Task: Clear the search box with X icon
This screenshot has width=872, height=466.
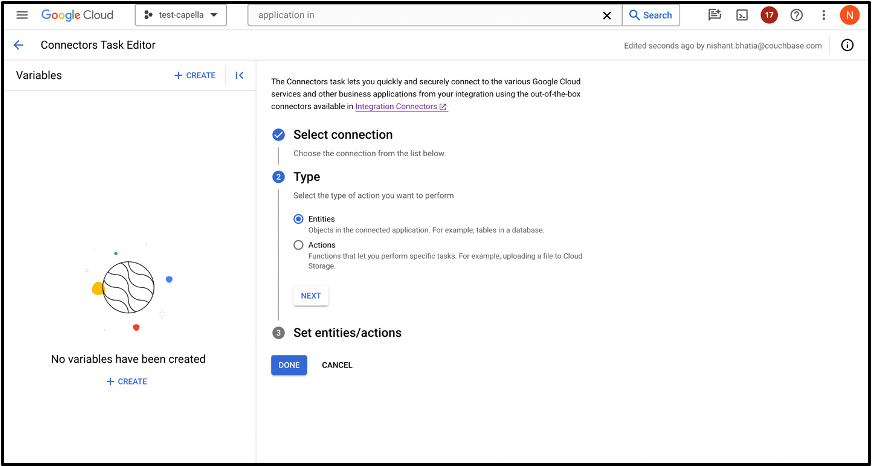Action: (x=607, y=16)
